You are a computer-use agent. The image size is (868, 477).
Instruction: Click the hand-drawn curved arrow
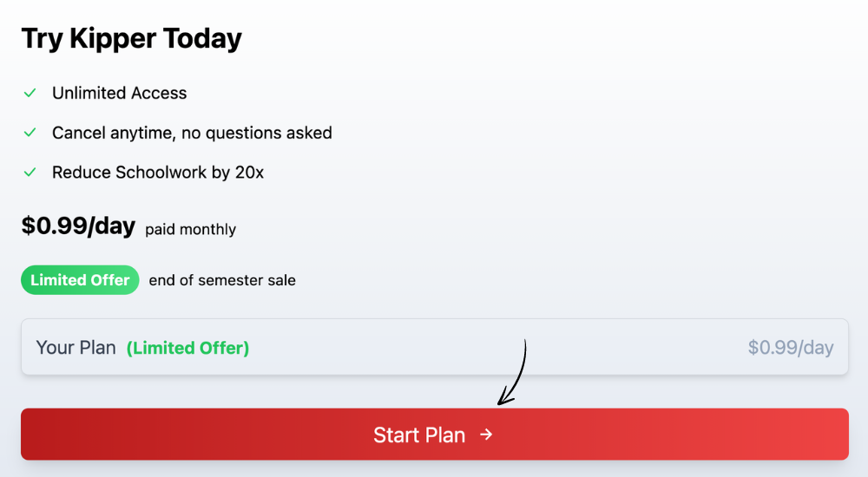(x=512, y=372)
